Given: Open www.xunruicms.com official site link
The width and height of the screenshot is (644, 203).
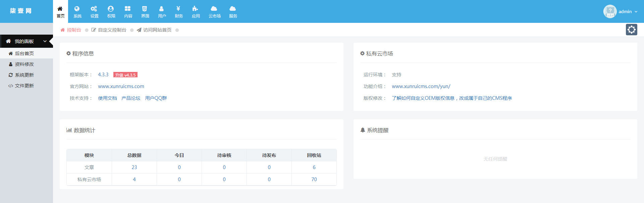Looking at the screenshot, I should pos(121,86).
